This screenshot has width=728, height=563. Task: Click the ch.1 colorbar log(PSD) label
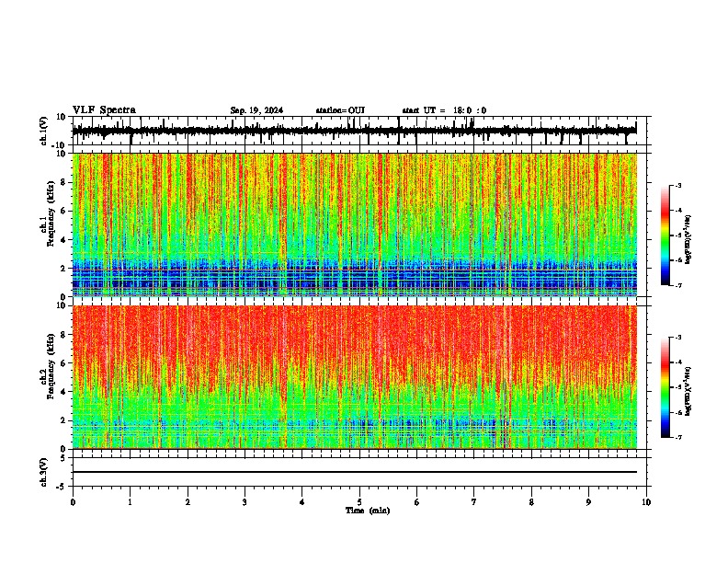688,239
